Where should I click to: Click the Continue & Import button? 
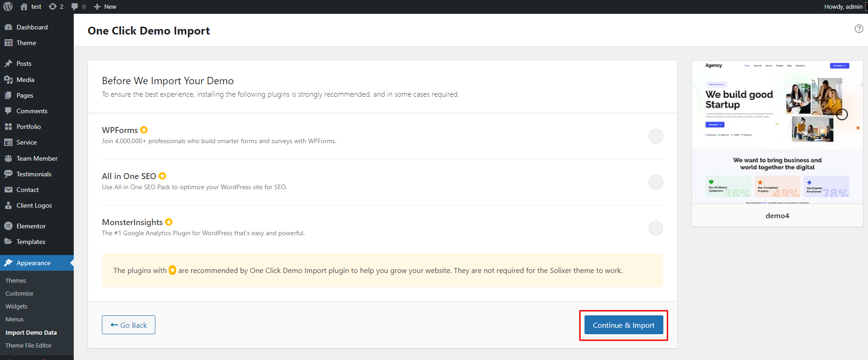624,325
